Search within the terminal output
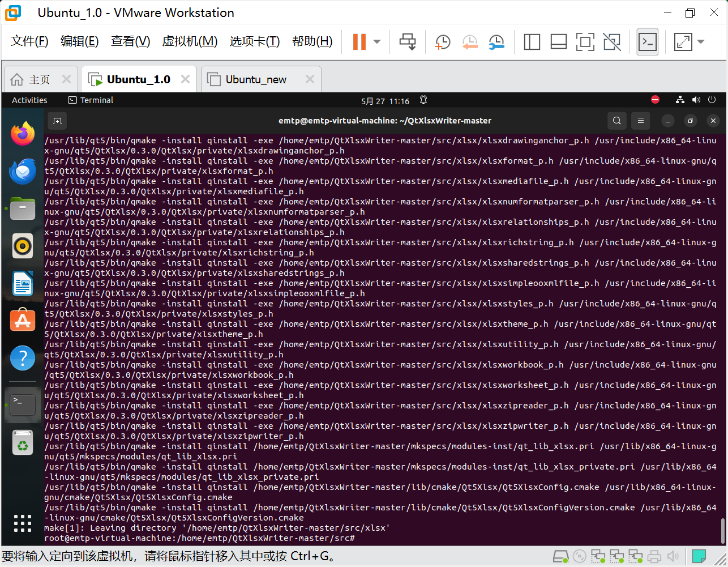The width and height of the screenshot is (728, 567). click(617, 121)
